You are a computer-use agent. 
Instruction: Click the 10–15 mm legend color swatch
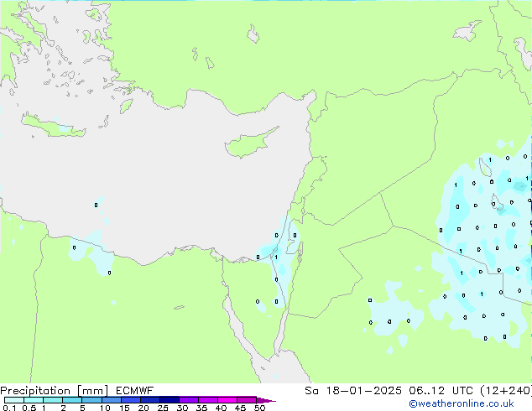111,400
